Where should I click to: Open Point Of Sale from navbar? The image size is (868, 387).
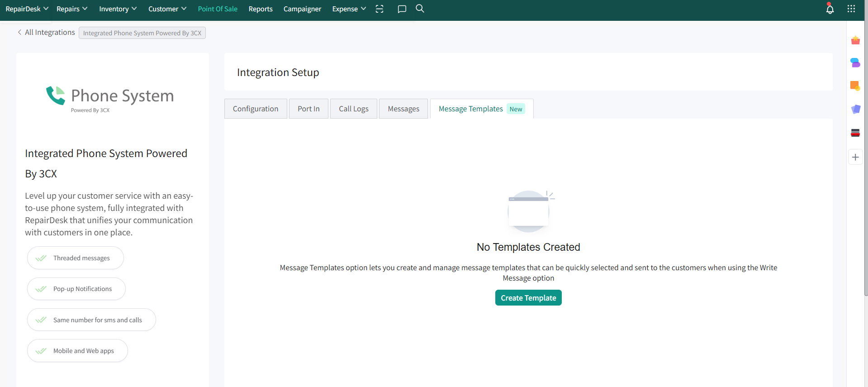(x=218, y=9)
